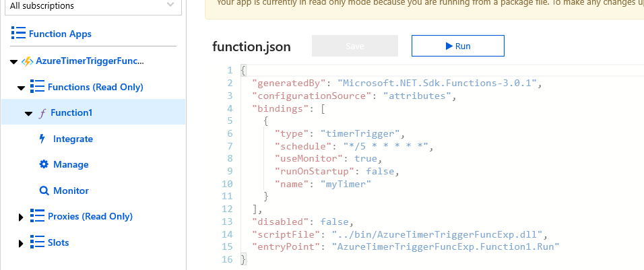Screen dimensions: 644x270
Task: Open the All subscriptions dropdown
Action: (x=93, y=6)
